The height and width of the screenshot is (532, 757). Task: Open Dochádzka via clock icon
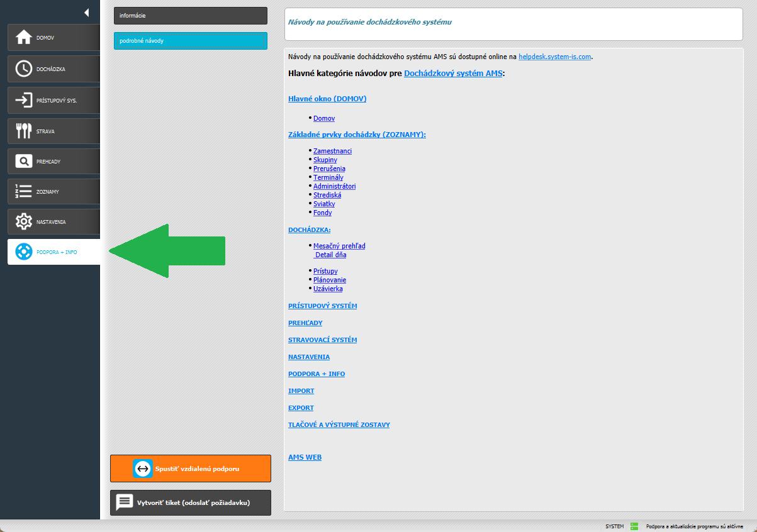pyautogui.click(x=23, y=69)
